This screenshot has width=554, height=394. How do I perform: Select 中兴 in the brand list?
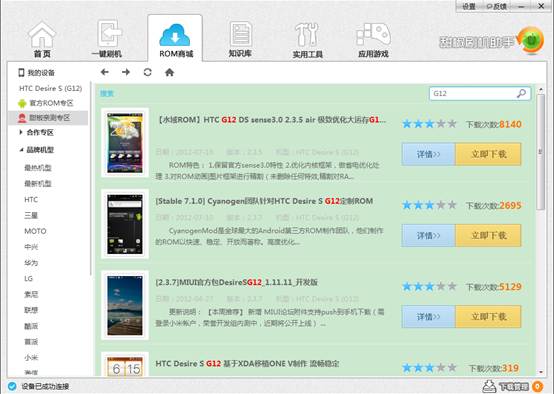[31, 247]
